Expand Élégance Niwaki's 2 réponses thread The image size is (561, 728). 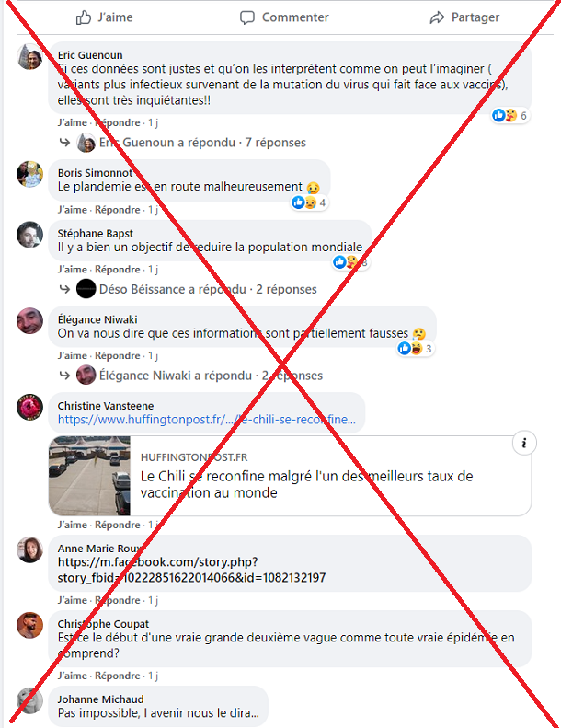211,376
